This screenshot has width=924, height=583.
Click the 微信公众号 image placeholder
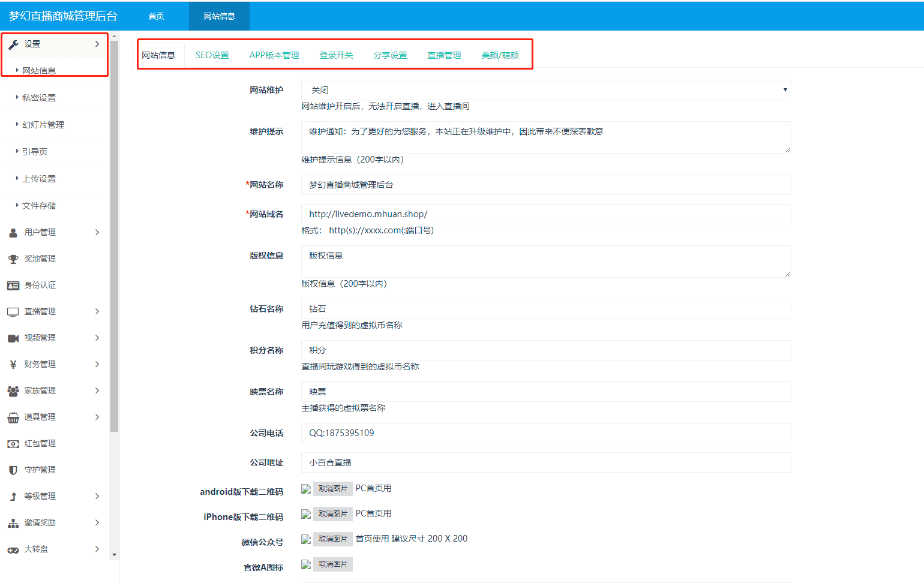click(x=306, y=539)
